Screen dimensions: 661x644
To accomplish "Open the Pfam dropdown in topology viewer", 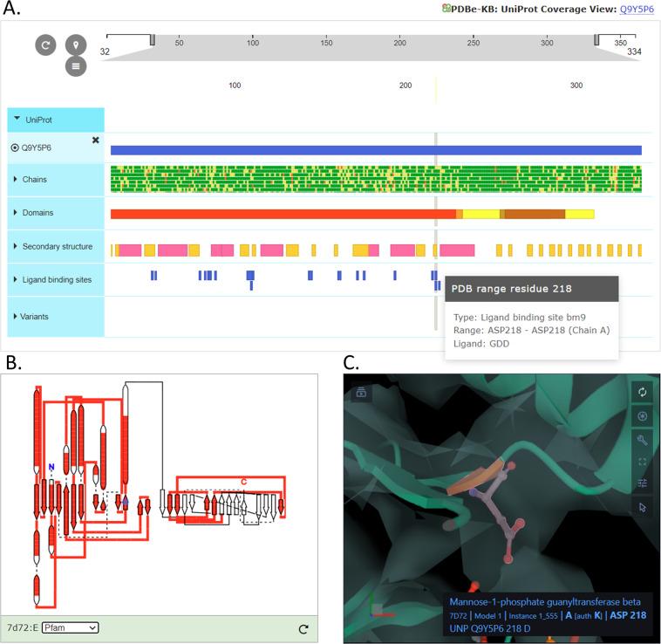I will point(71,628).
